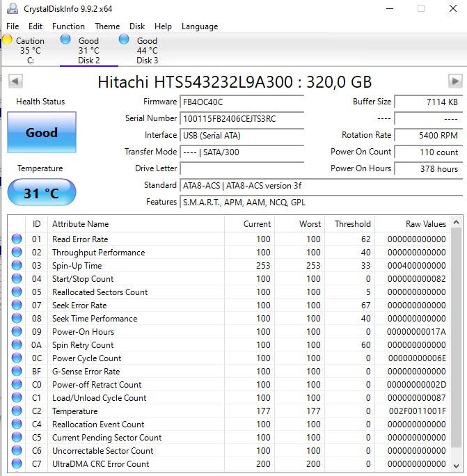Click the blue Good status orb for Disk 2

click(x=65, y=40)
